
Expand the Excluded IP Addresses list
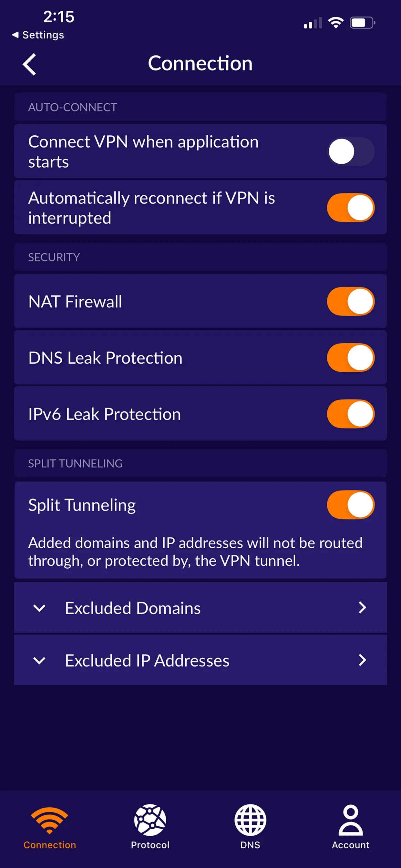[39, 660]
